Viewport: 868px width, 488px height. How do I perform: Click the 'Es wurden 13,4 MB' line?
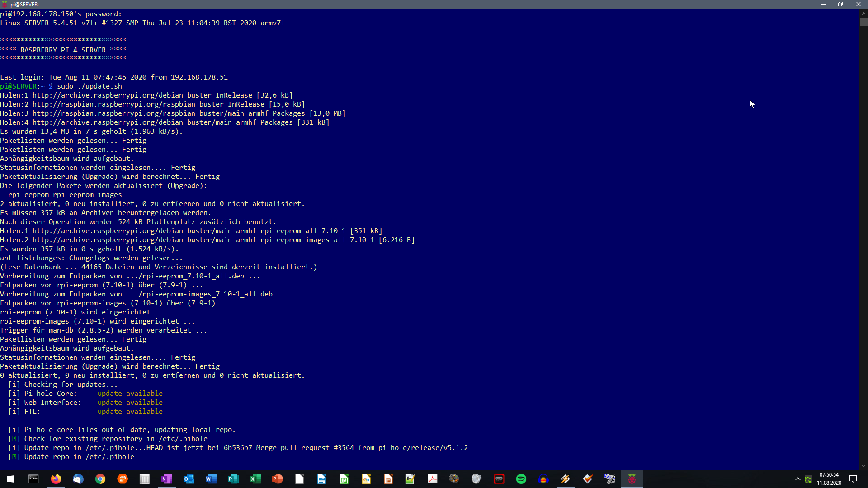point(91,131)
